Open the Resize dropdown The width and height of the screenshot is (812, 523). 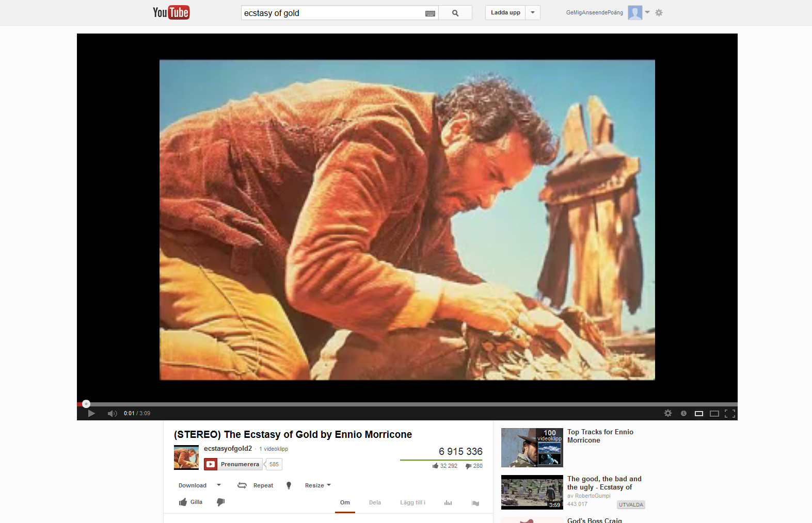(x=318, y=485)
